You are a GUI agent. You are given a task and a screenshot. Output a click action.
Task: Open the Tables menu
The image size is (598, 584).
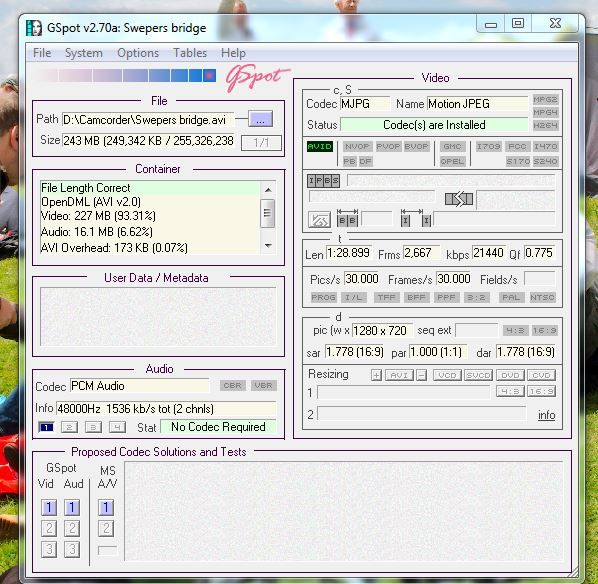pos(190,53)
